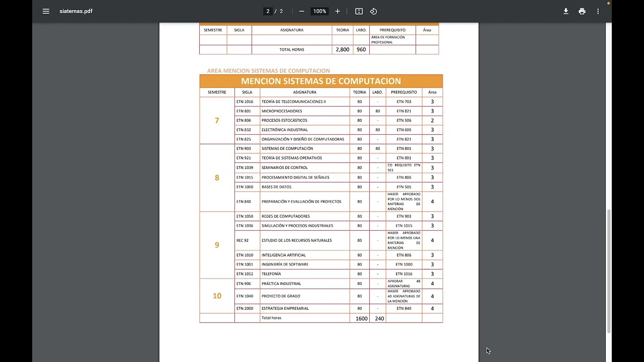The width and height of the screenshot is (644, 362).
Task: Select the PRÁCTICA INDUSTRIAL cell
Action: [x=304, y=284]
